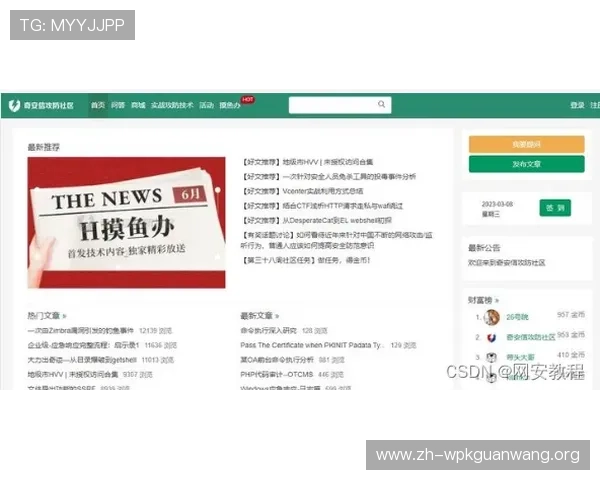Click 欢迎来到奇安信攻防社区 announcement
600x480 pixels.
click(506, 263)
